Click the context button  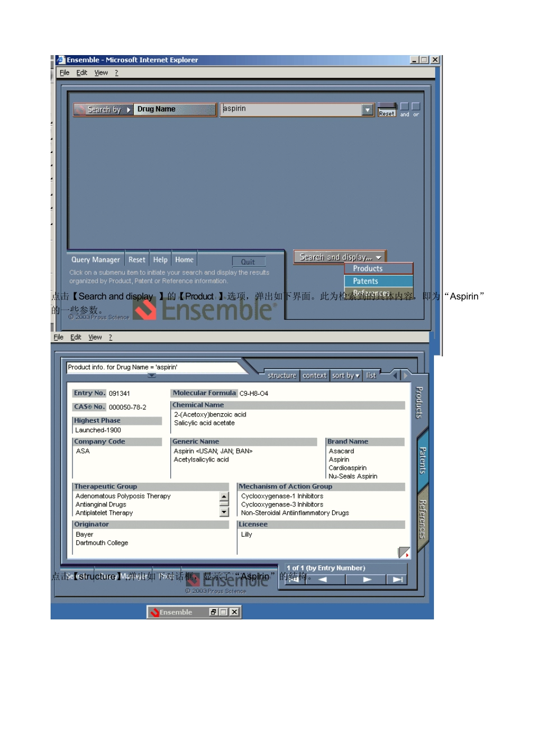(314, 375)
